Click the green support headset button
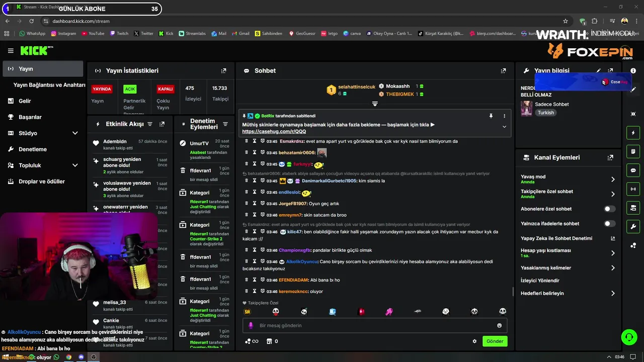 pyautogui.click(x=629, y=337)
